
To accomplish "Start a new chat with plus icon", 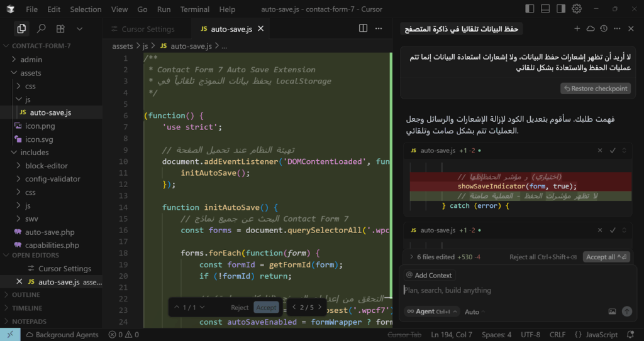I will (577, 29).
